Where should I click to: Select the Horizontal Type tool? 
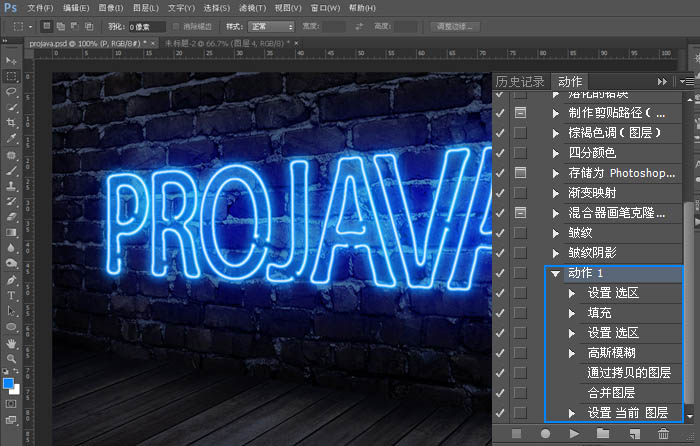click(x=12, y=295)
